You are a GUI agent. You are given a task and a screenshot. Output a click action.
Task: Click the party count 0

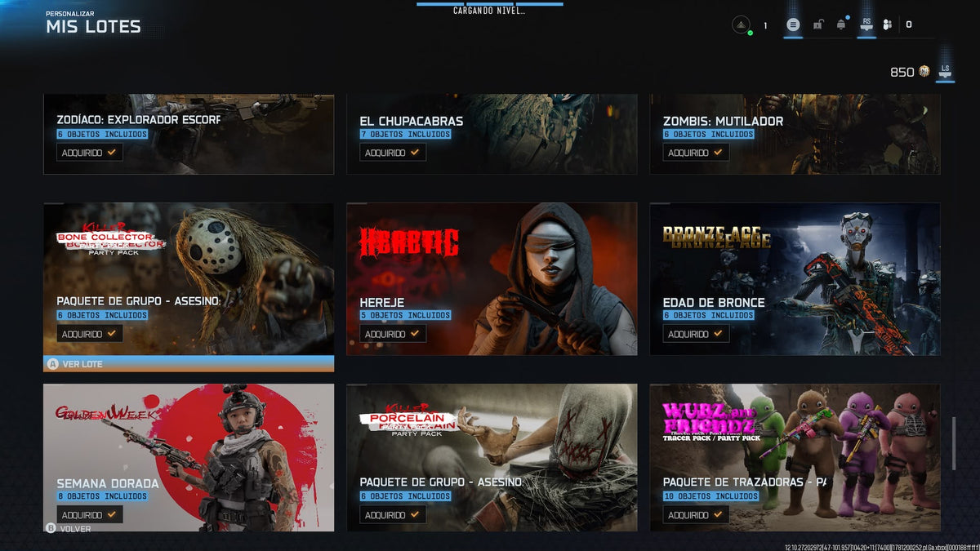[908, 24]
